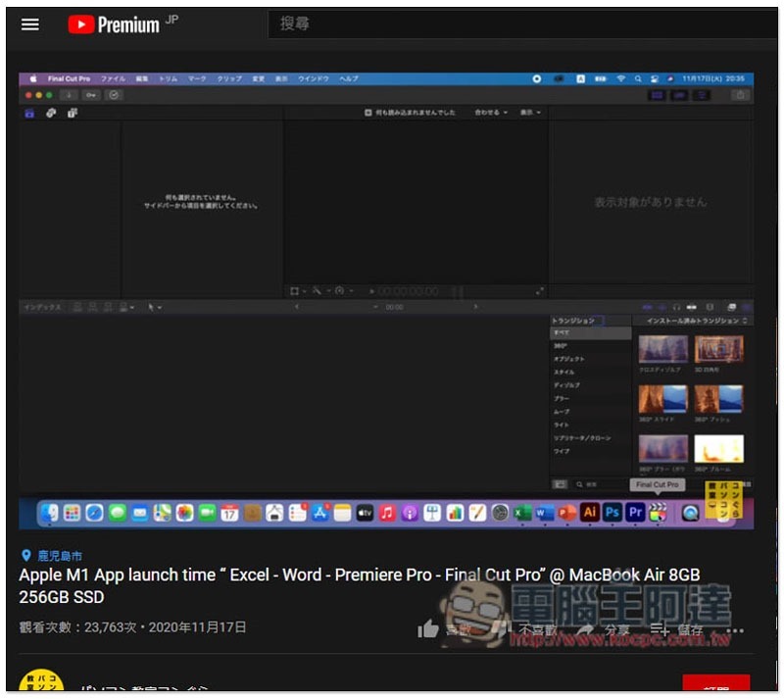Open the select arrow tool dropdown
The image size is (784, 699).
tap(154, 307)
